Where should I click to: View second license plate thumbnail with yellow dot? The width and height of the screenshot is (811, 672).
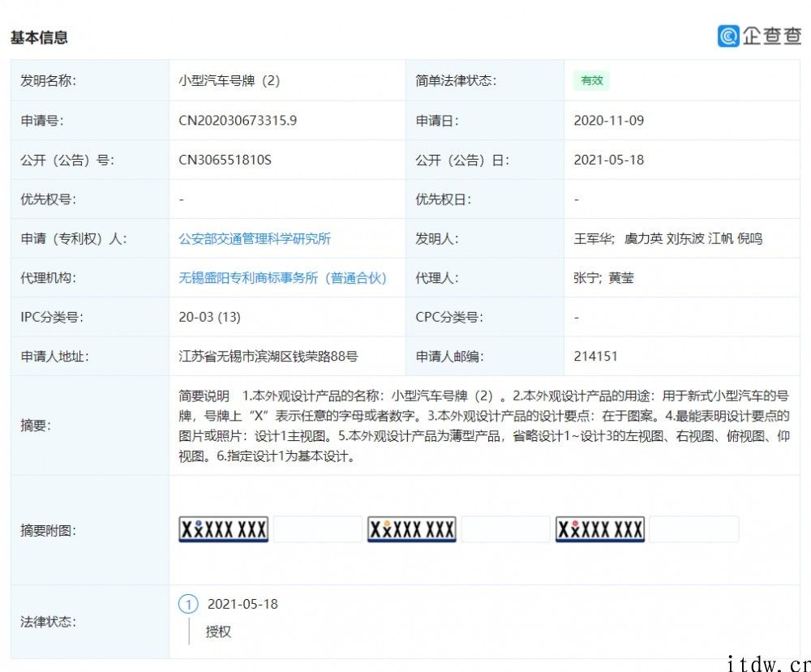(412, 529)
